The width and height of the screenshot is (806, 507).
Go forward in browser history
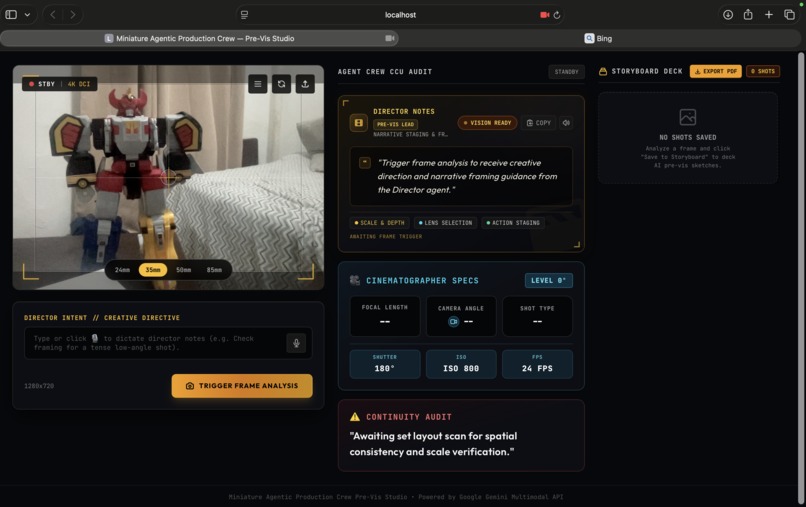click(73, 14)
